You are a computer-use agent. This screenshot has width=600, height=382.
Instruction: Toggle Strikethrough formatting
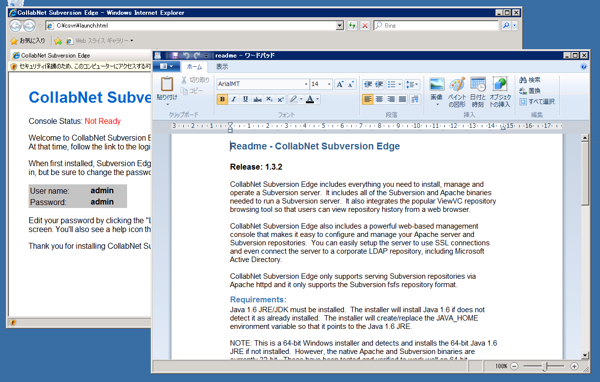pyautogui.click(x=258, y=100)
